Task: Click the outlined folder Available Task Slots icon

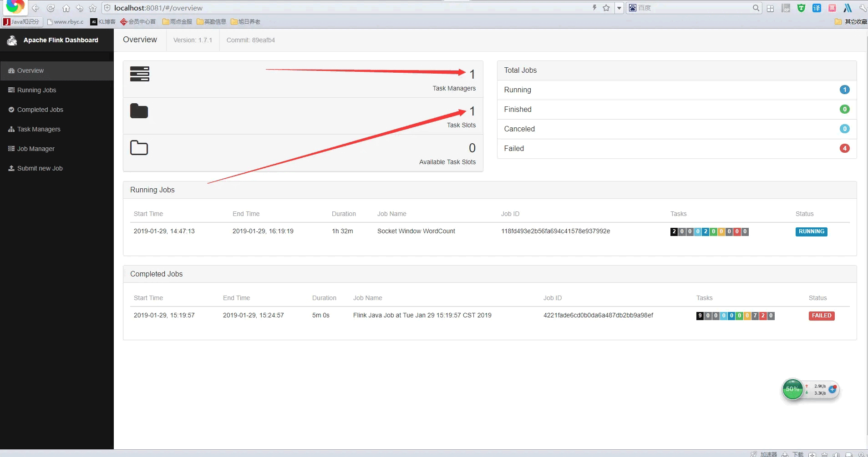Action: (139, 147)
